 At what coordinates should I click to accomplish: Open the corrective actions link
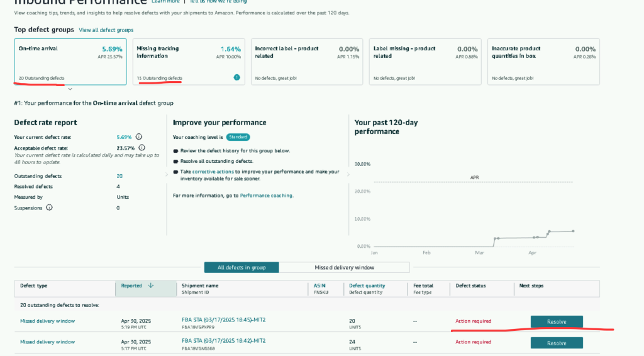pos(213,171)
